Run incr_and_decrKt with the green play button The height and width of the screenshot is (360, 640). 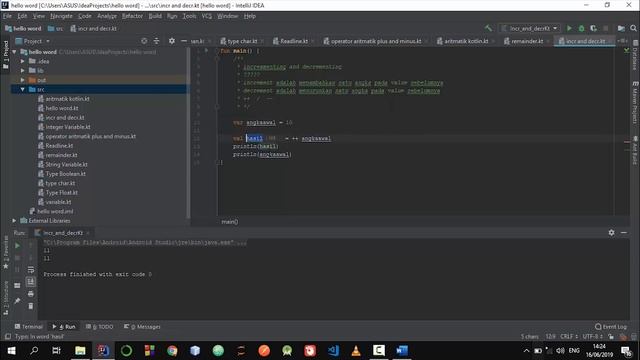(569, 28)
